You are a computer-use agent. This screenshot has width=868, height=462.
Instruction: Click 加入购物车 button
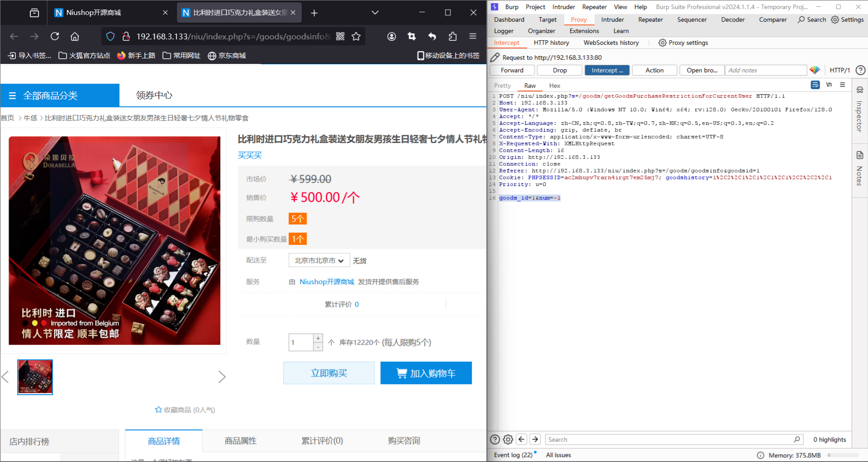pyautogui.click(x=426, y=373)
